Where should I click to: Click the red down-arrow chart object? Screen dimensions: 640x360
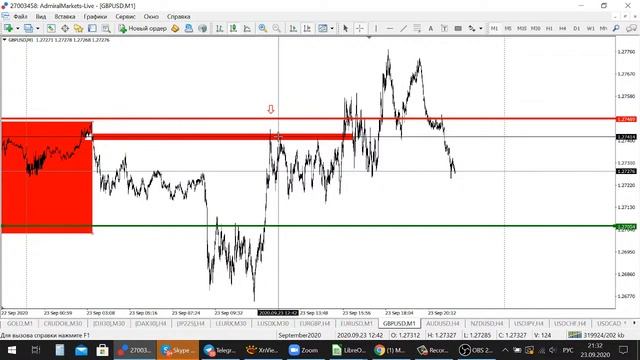click(x=271, y=109)
